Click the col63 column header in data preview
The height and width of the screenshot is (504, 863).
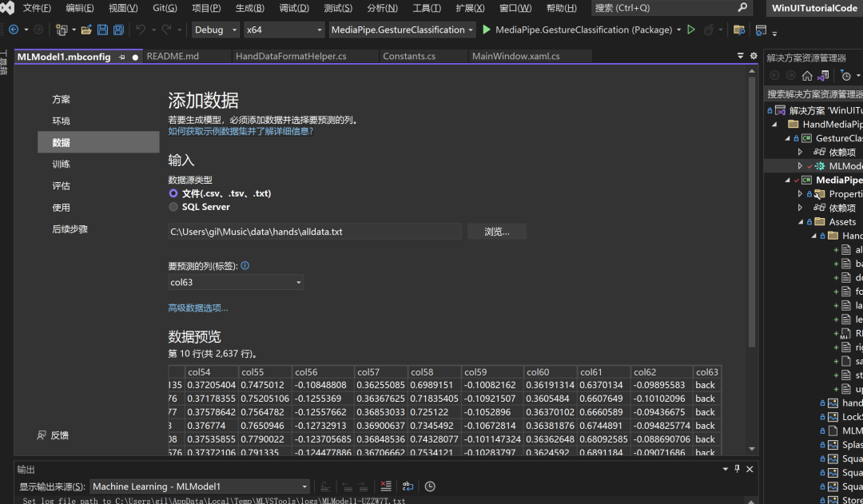706,372
